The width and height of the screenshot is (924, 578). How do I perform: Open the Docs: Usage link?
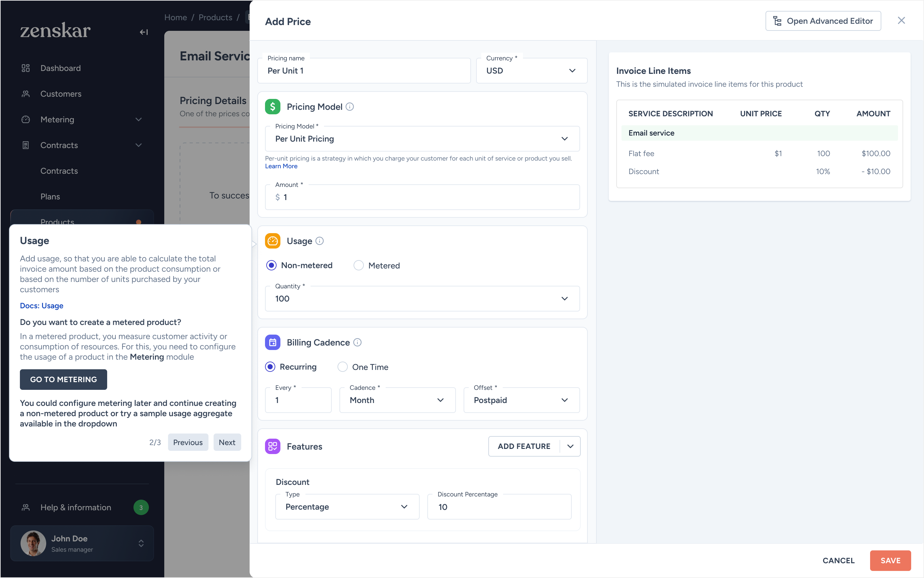[x=42, y=305]
